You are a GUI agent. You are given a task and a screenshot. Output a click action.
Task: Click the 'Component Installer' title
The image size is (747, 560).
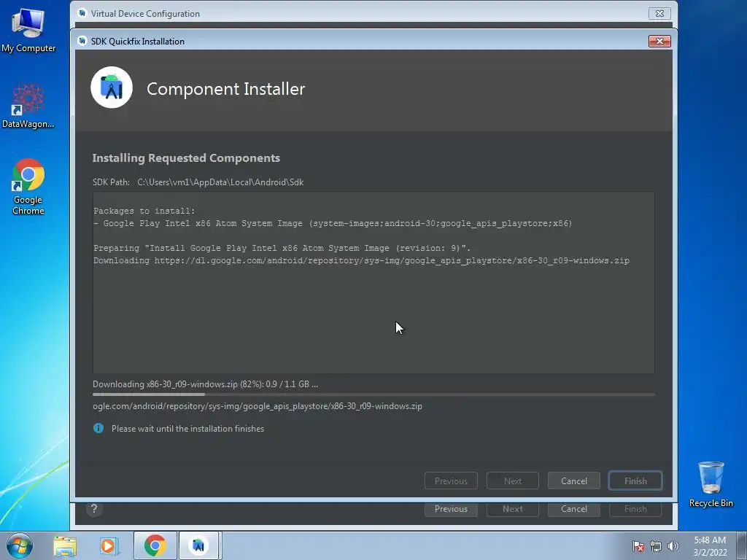(226, 88)
